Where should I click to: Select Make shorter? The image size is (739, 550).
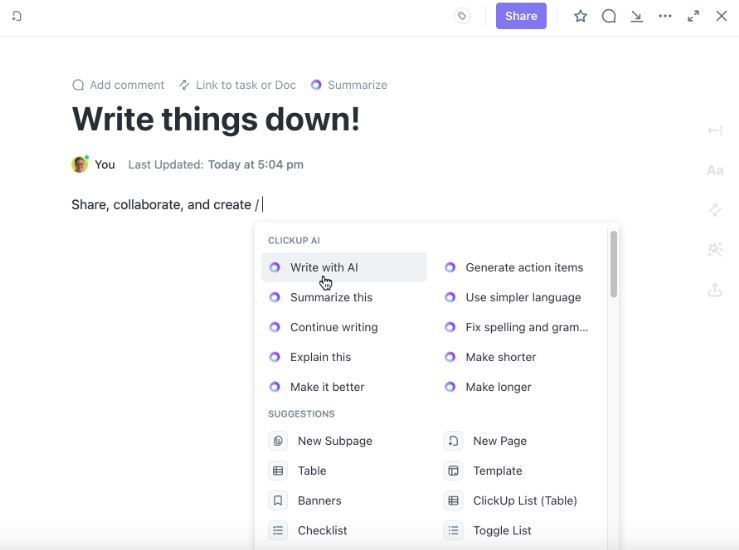click(518, 357)
